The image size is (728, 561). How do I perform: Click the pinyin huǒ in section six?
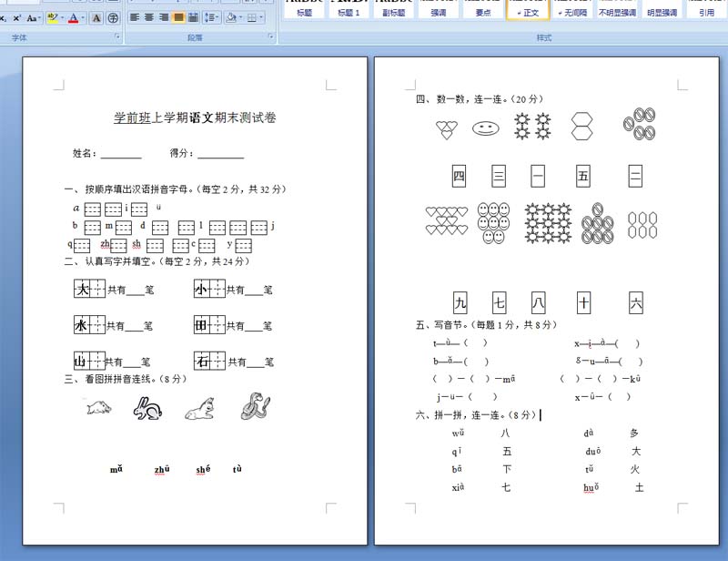click(x=591, y=487)
